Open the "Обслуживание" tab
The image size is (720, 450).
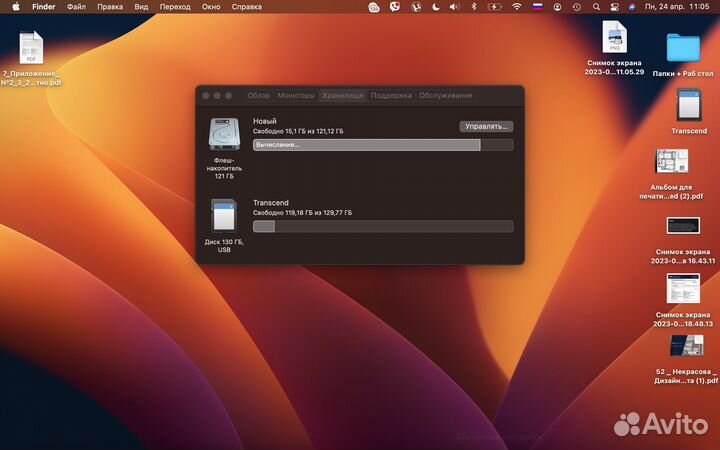(x=446, y=96)
